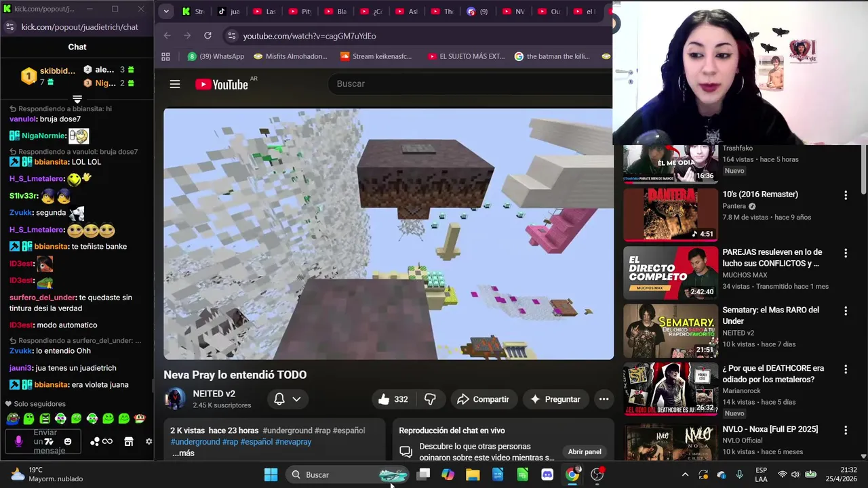The height and width of the screenshot is (488, 868).
Task: Open the video's three-dot more actions
Action: click(603, 399)
